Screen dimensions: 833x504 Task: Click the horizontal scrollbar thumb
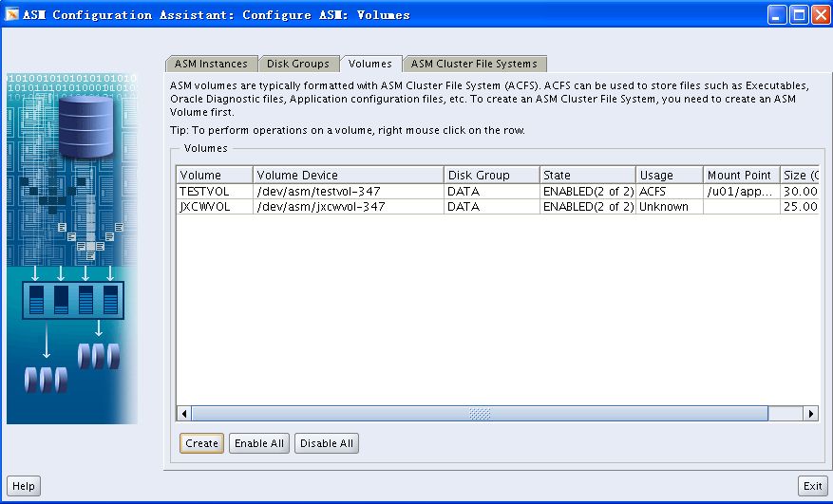click(480, 413)
